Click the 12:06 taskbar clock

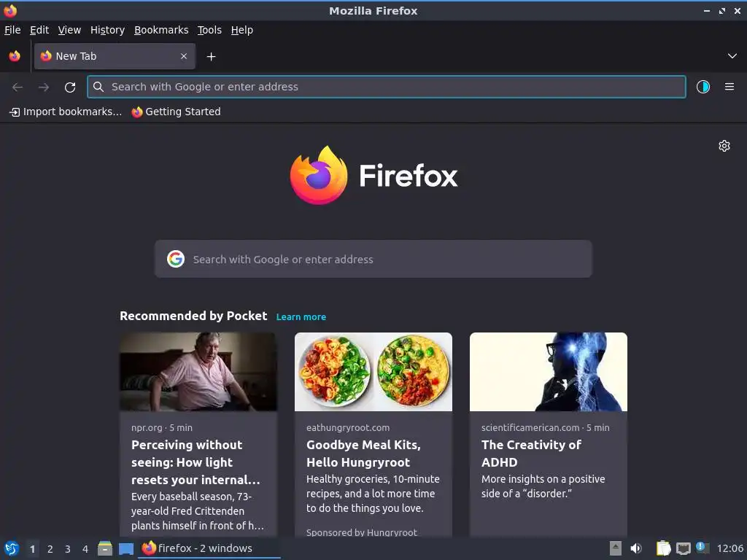729,548
